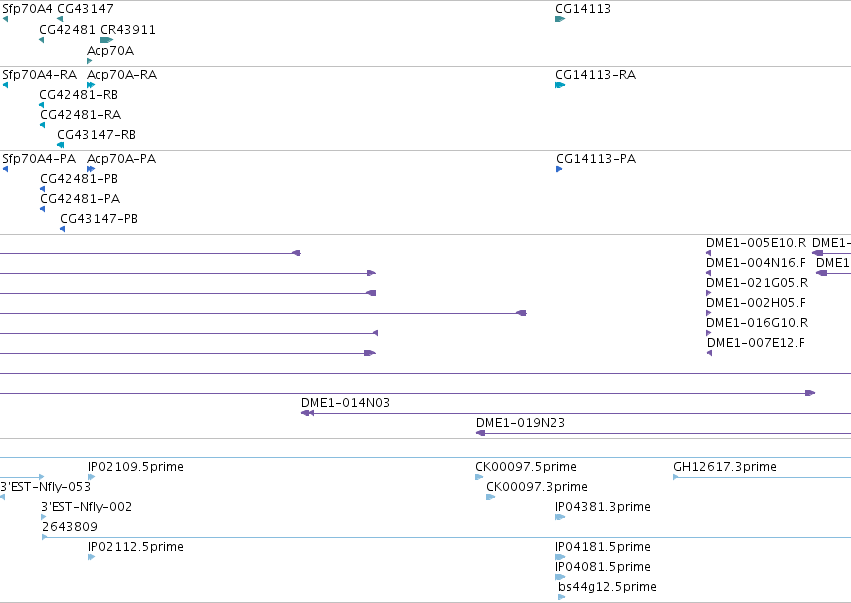
Task: Click the GH12617.3prime feature label
Action: click(725, 467)
